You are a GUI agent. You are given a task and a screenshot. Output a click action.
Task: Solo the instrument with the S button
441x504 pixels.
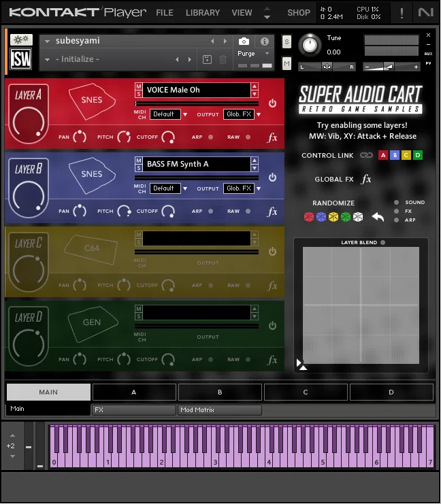pos(287,41)
